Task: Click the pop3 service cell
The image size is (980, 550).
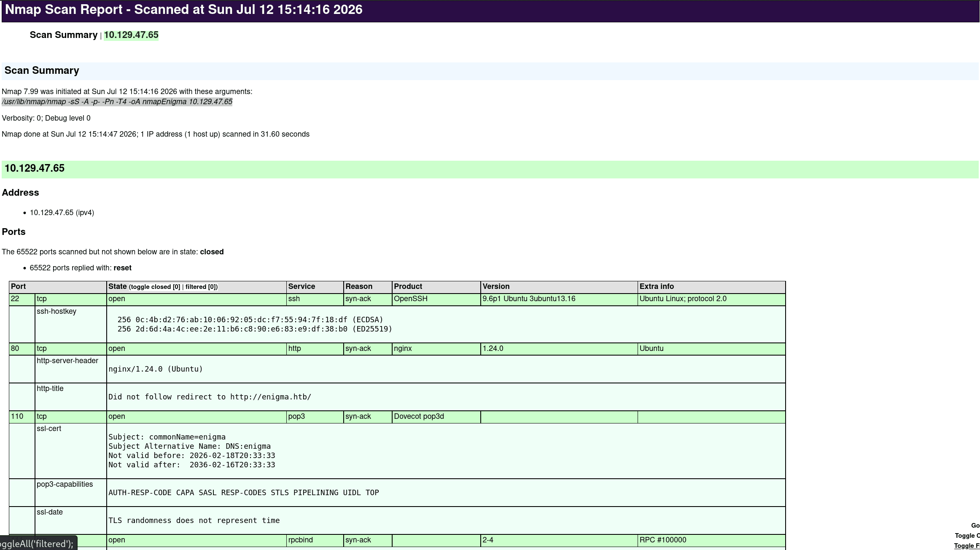Action: pos(315,417)
